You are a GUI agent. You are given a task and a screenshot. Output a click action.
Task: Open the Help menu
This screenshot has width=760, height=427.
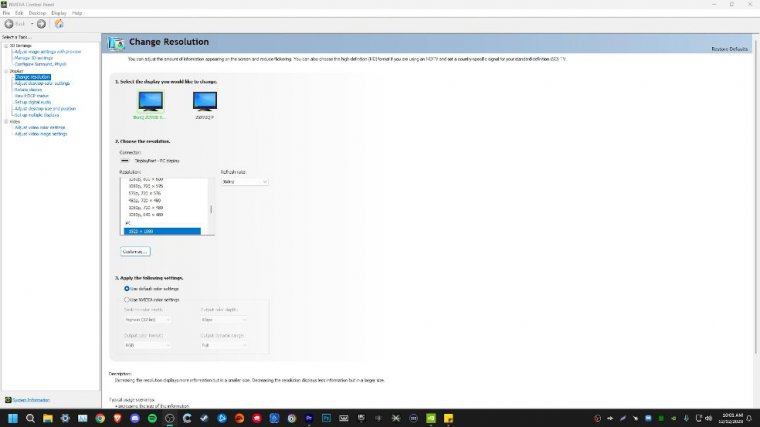tap(77, 13)
